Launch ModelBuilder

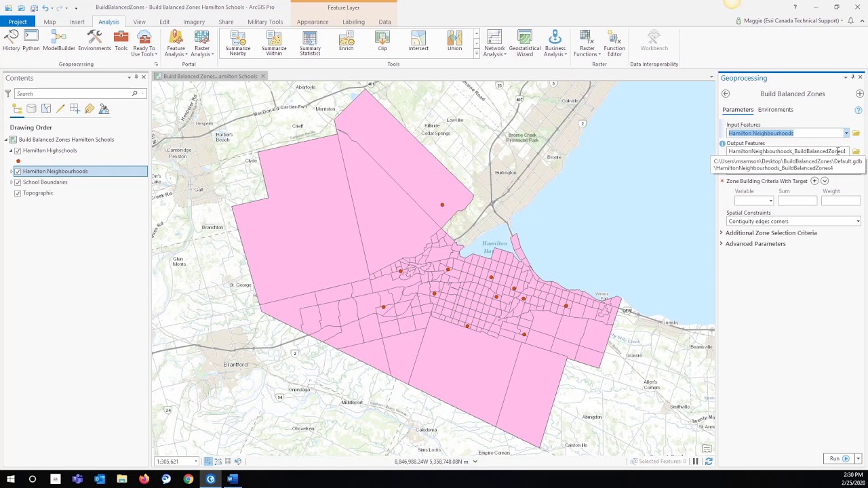pos(59,42)
